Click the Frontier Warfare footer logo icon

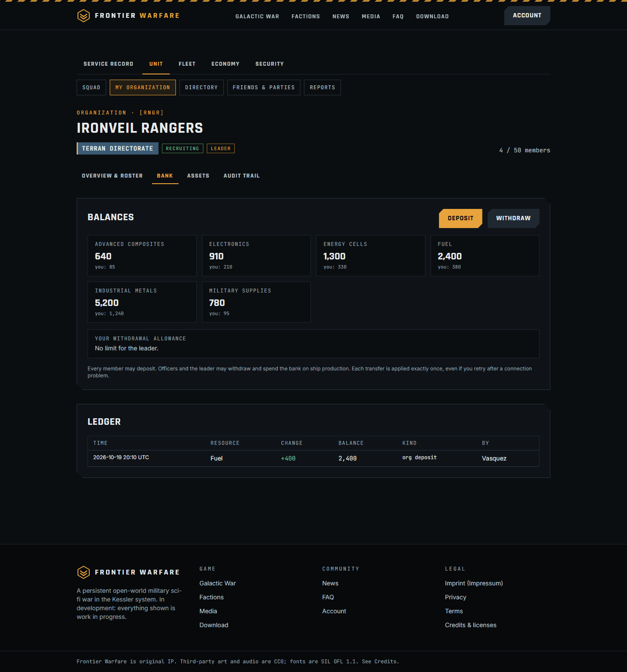pyautogui.click(x=83, y=572)
